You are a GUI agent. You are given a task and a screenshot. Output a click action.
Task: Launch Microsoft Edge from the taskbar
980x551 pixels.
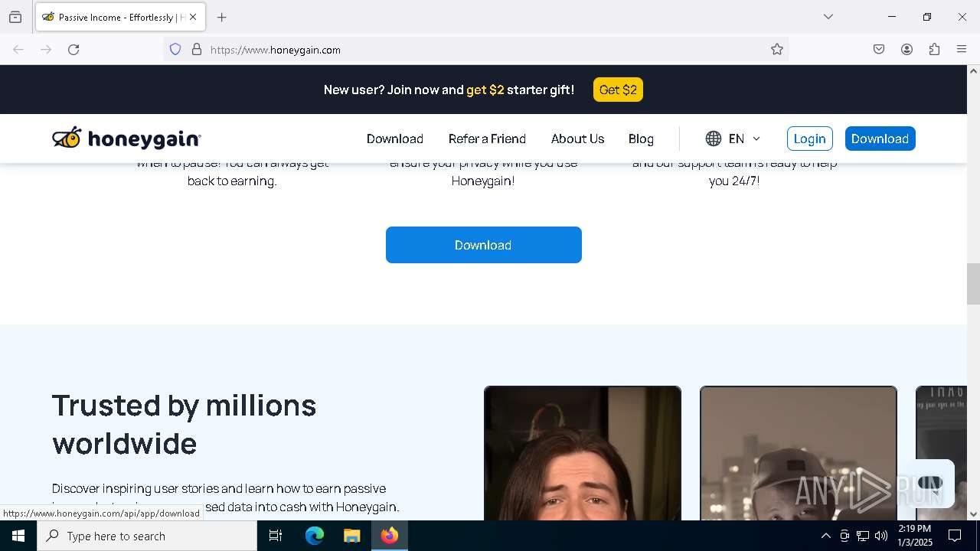[315, 536]
